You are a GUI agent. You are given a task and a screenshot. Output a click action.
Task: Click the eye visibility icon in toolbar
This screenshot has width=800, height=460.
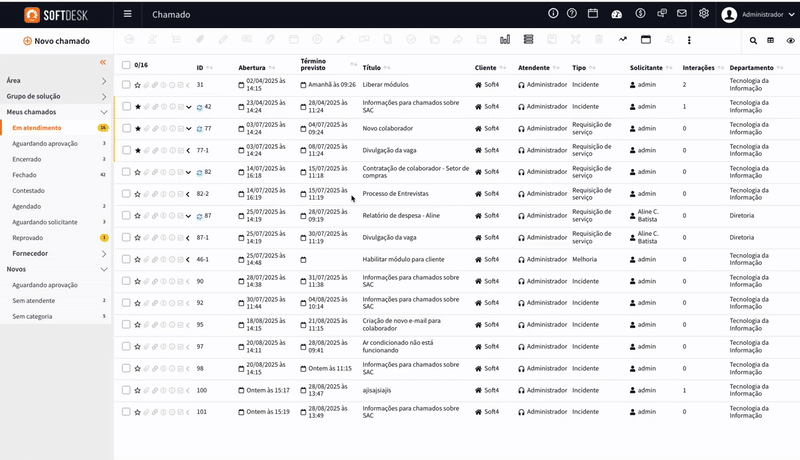(790, 41)
